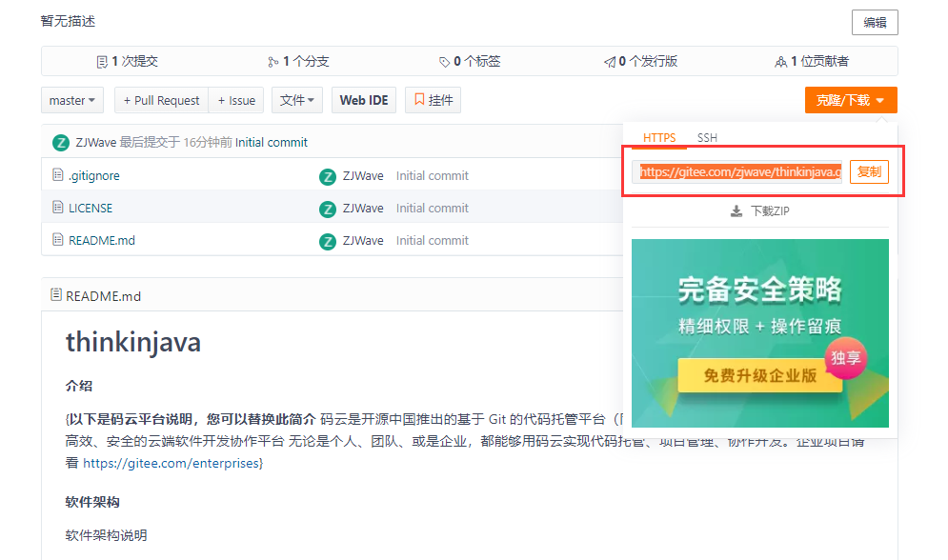Screen dimensions: 948x560
Task: Select the HTTPS tab
Action: (659, 138)
